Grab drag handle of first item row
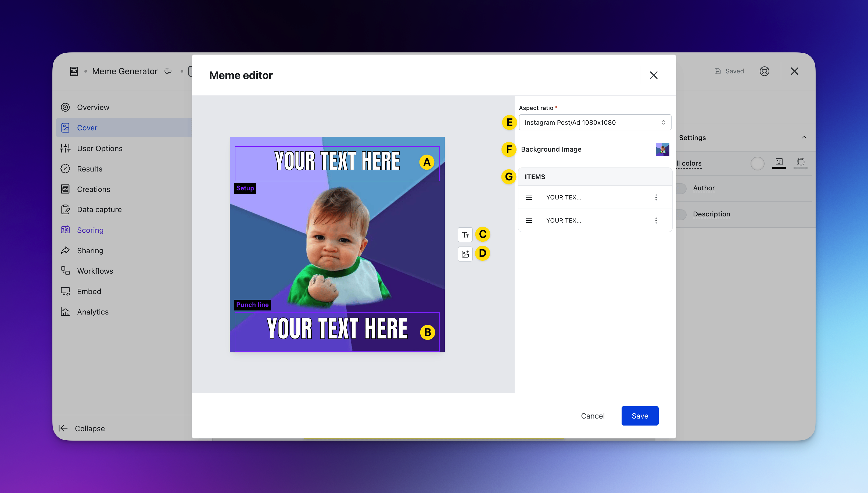The height and width of the screenshot is (493, 868). 529,197
